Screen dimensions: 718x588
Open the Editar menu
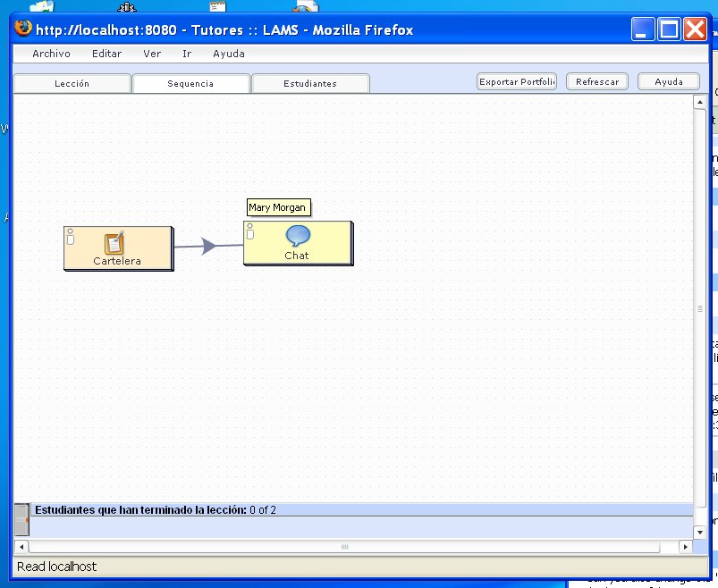pos(106,54)
